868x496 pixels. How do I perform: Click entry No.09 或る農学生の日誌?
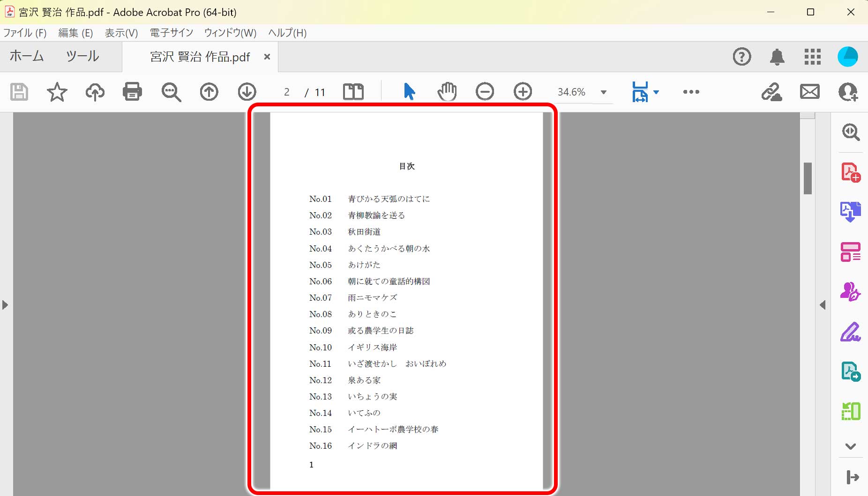361,331
